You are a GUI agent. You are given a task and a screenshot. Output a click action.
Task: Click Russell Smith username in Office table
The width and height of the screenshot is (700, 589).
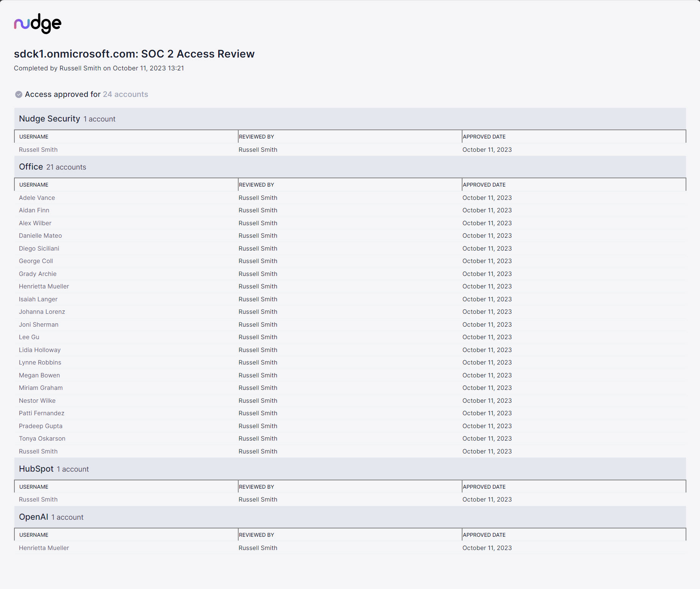(x=38, y=451)
